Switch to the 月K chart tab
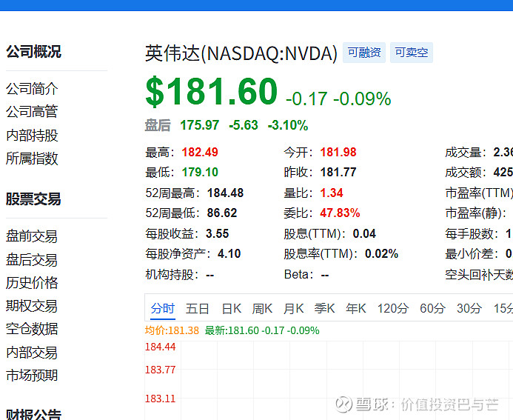Image resolution: width=513 pixels, height=420 pixels. click(293, 308)
